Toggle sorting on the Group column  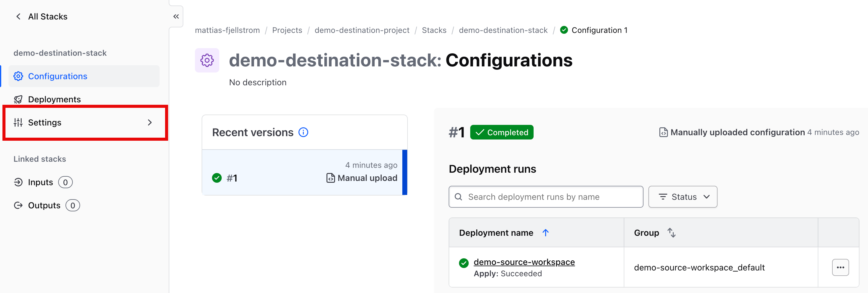pyautogui.click(x=672, y=232)
